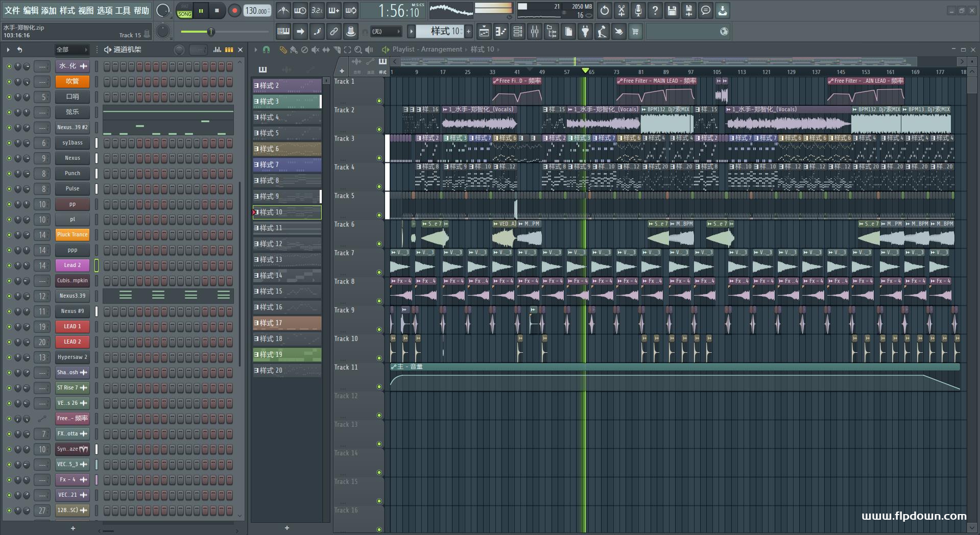This screenshot has width=980, height=535.
Task: Select the playlist mute tool
Action: point(315,50)
